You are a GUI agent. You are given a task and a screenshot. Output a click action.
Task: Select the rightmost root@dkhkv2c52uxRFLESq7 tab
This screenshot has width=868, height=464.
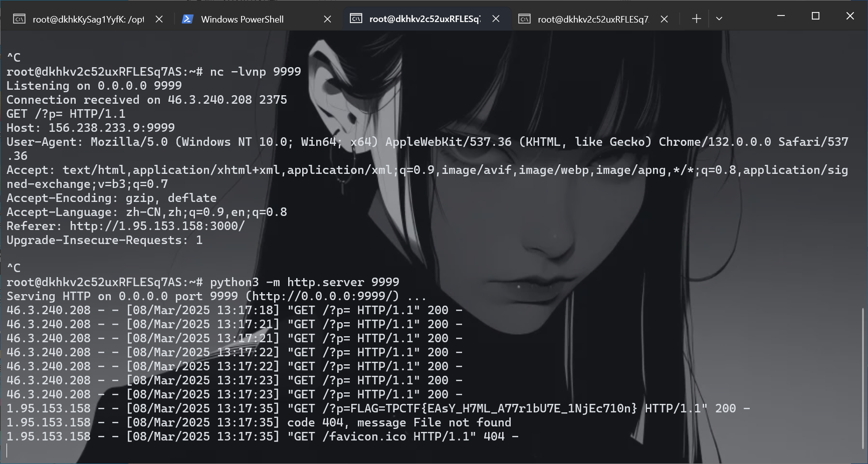593,19
